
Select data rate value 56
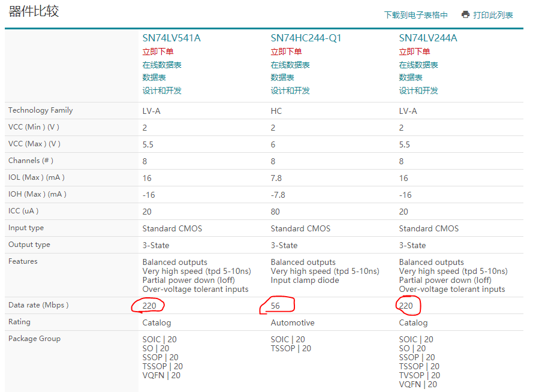pos(275,306)
